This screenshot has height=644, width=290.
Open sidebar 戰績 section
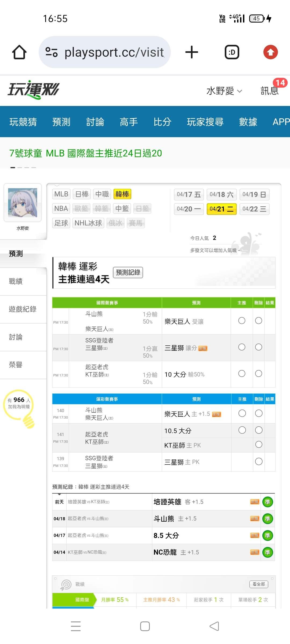tap(23, 281)
